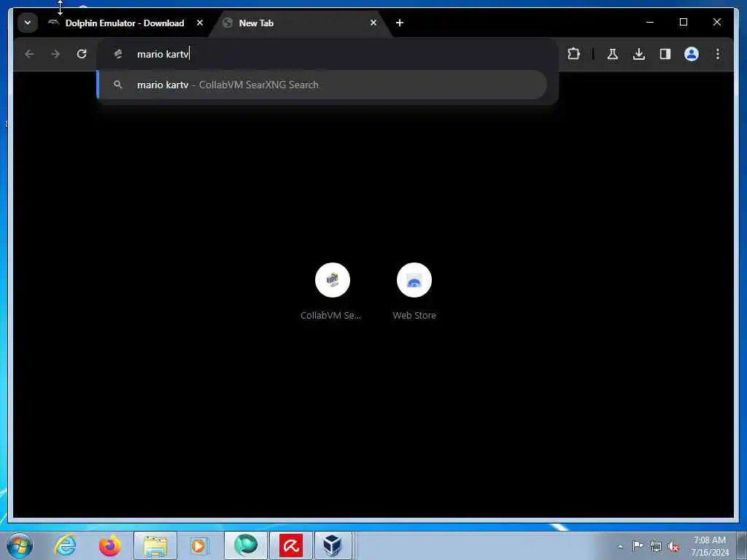Select the mario kartv search suggestion

pyautogui.click(x=322, y=85)
